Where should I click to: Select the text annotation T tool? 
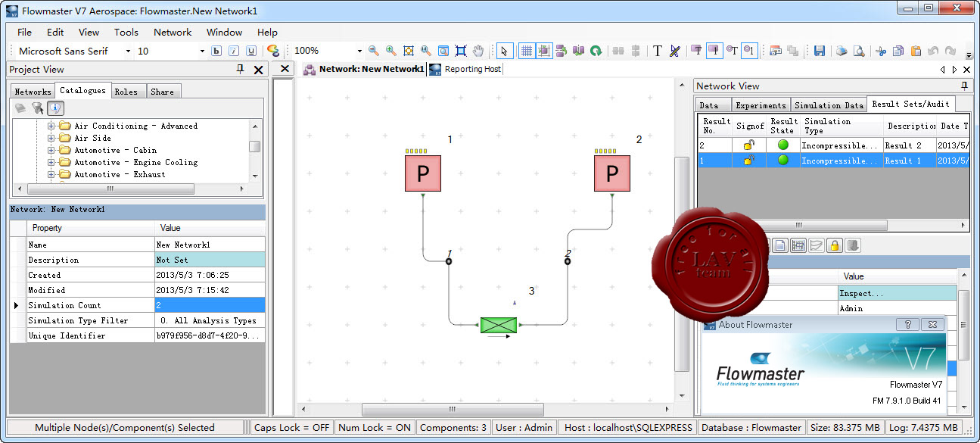658,51
